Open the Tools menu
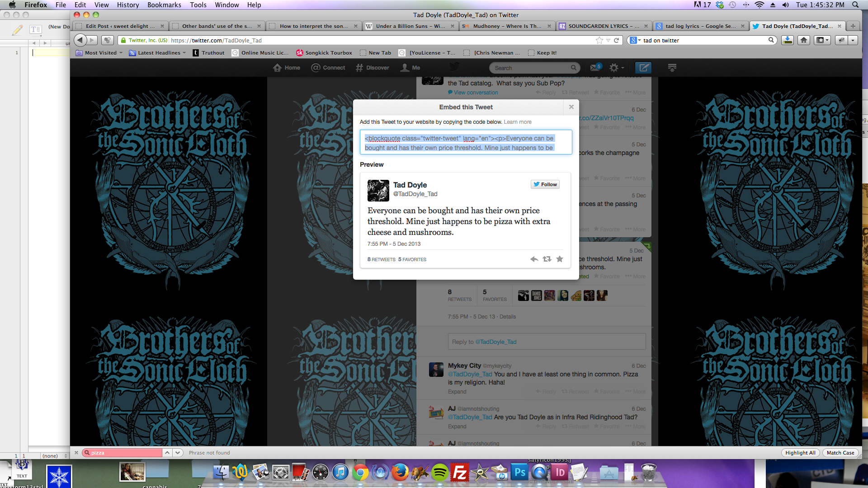Viewport: 868px width, 488px height. (x=198, y=5)
